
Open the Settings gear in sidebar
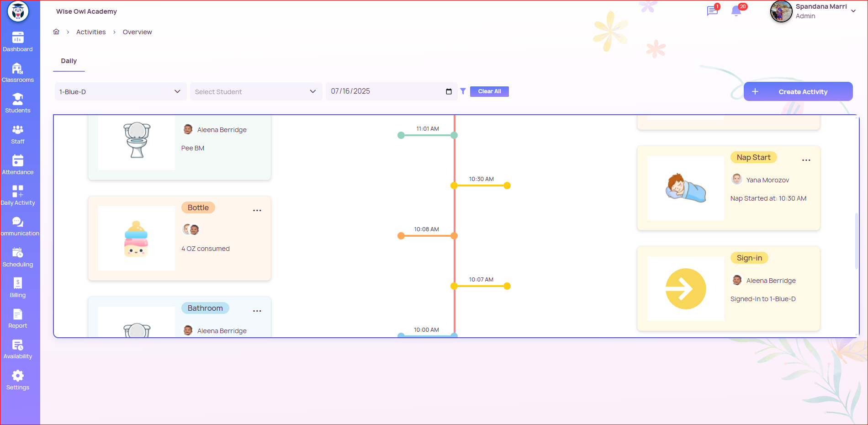[x=18, y=380]
